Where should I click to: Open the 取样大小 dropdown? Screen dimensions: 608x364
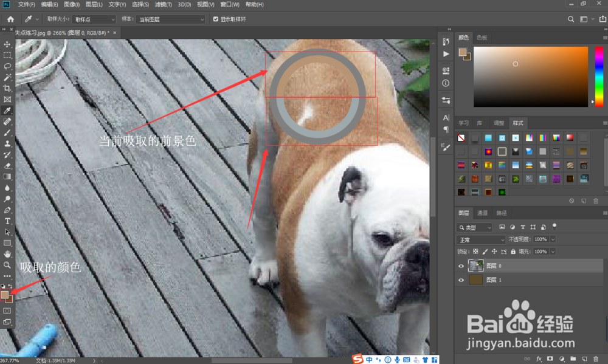tap(94, 19)
